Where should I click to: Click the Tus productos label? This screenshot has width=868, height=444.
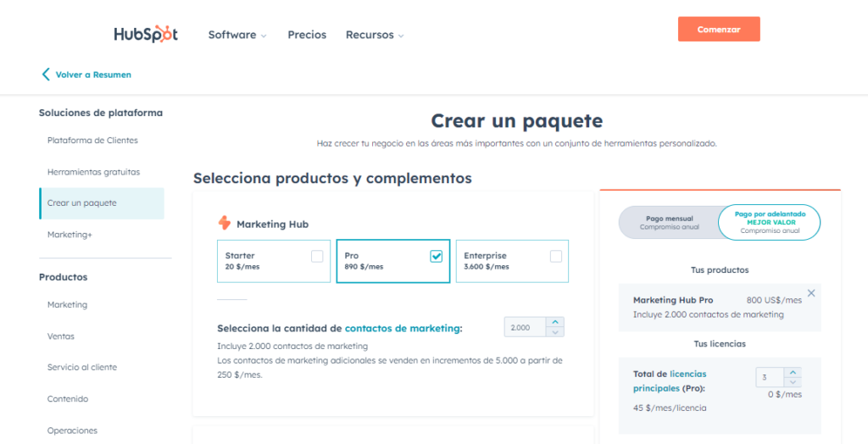(719, 270)
